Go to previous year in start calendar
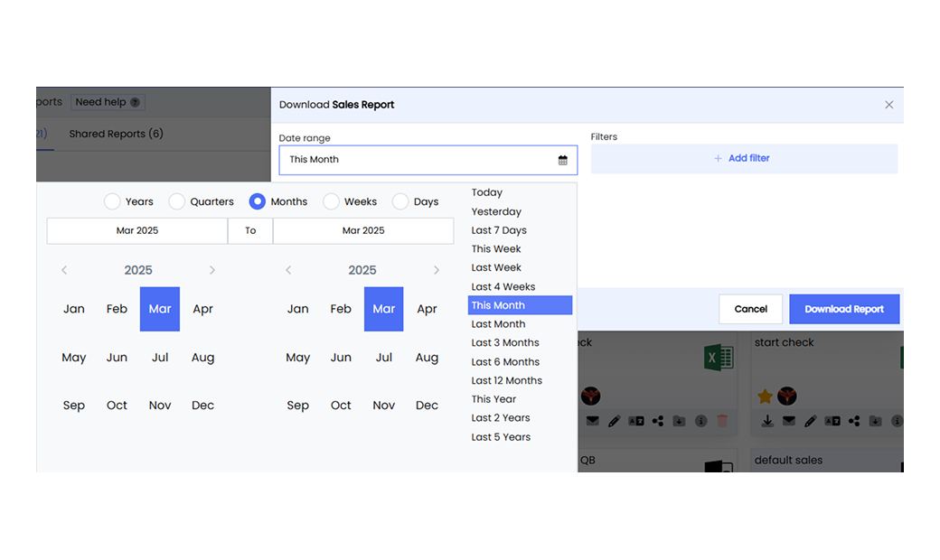940x560 pixels. [64, 270]
